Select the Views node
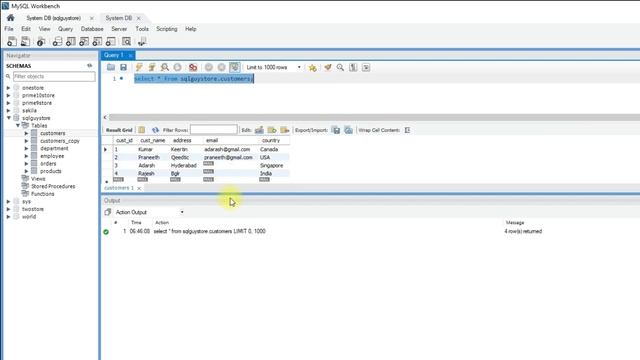The image size is (640, 360). click(38, 179)
